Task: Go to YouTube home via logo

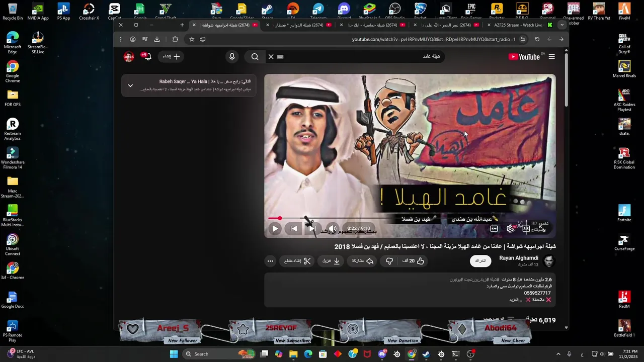Action: coord(524,57)
